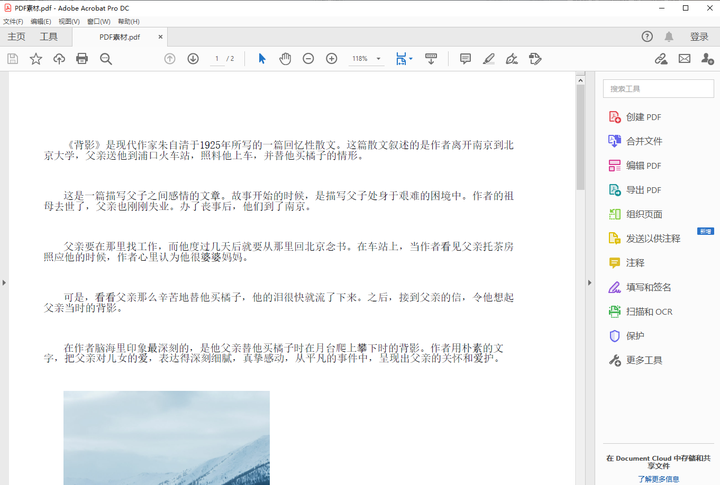Image resolution: width=720 pixels, height=485 pixels.
Task: Expand the left navigation pane arrow
Action: point(4,282)
